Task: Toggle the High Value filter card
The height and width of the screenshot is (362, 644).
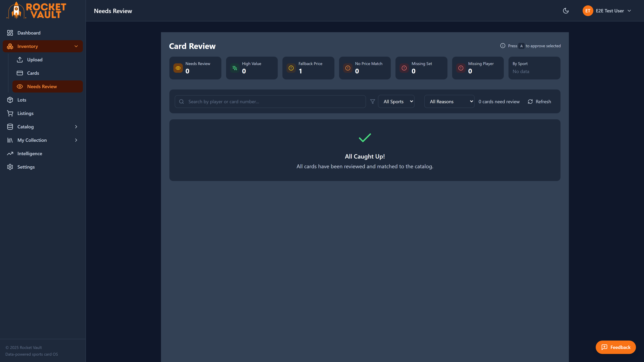Action: [252, 68]
